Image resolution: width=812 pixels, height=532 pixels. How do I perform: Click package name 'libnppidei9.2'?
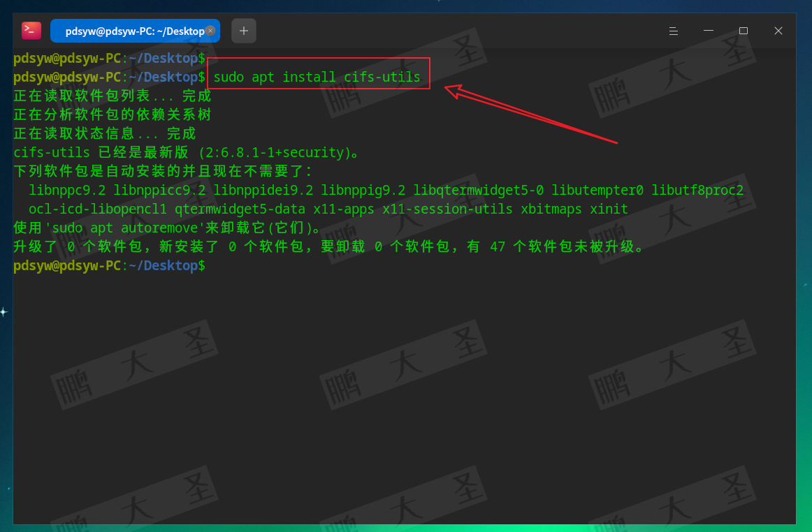pos(263,190)
